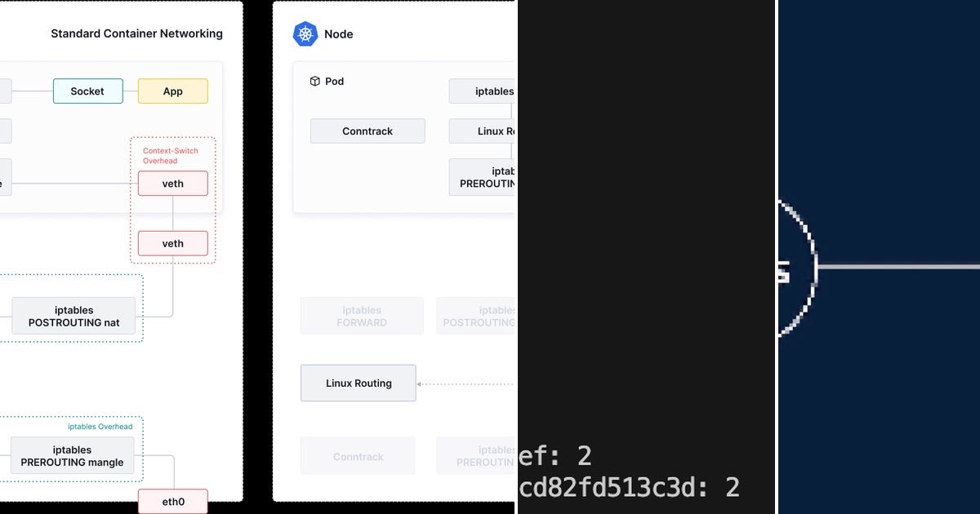Viewport: 980px width, 514px height.
Task: Click the Conntrack box inside Pod
Action: 367,131
